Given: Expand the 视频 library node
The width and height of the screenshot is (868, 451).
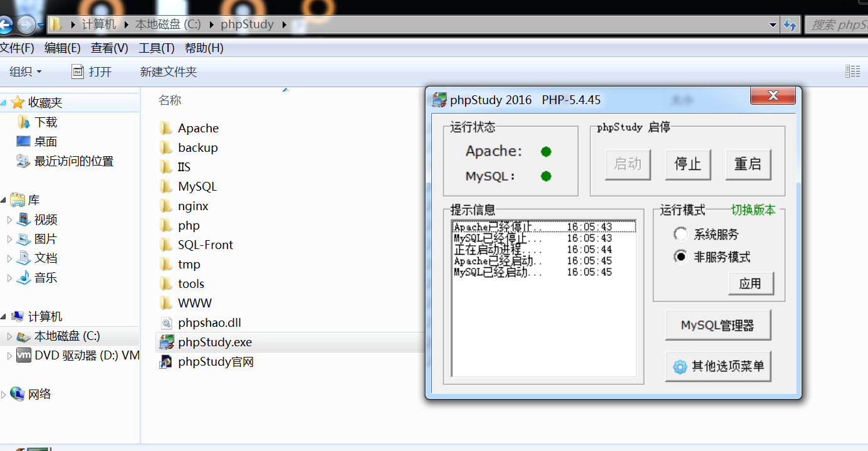Looking at the screenshot, I should (9, 220).
